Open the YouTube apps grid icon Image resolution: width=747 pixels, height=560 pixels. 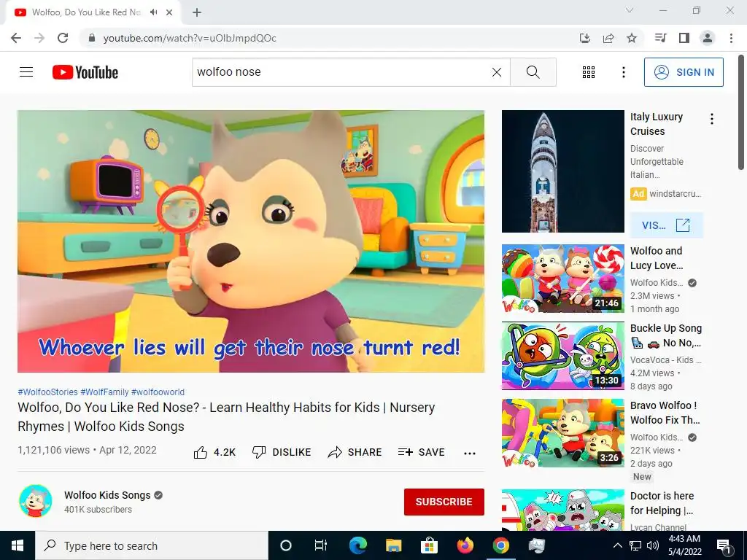[589, 72]
